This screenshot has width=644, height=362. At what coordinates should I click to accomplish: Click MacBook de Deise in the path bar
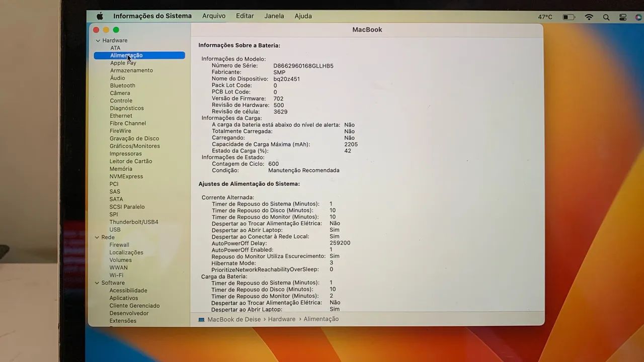pos(234,319)
